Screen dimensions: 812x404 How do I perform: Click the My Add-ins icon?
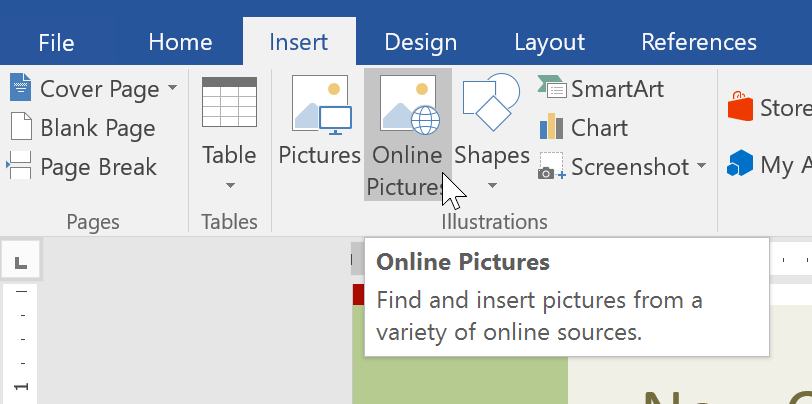point(741,163)
